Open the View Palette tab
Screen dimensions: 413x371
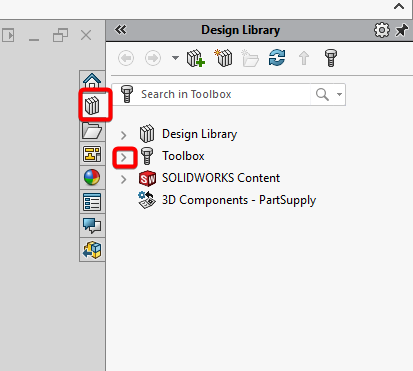92,154
